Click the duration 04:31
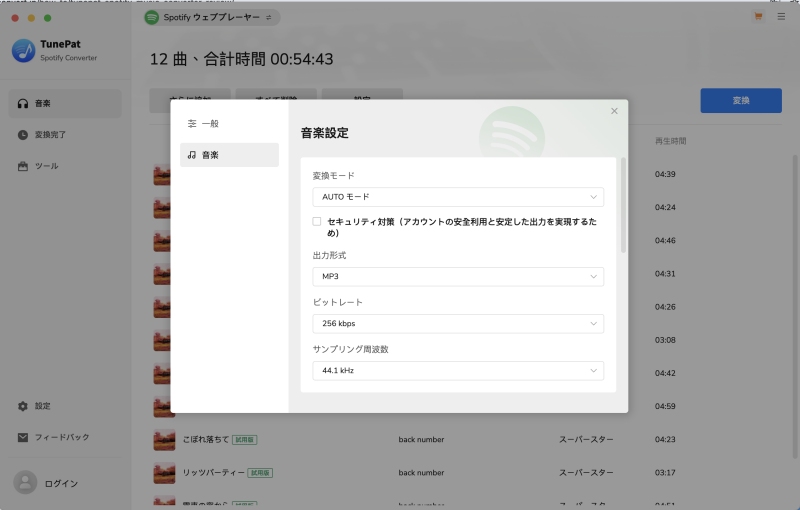The image size is (800, 510). point(665,273)
